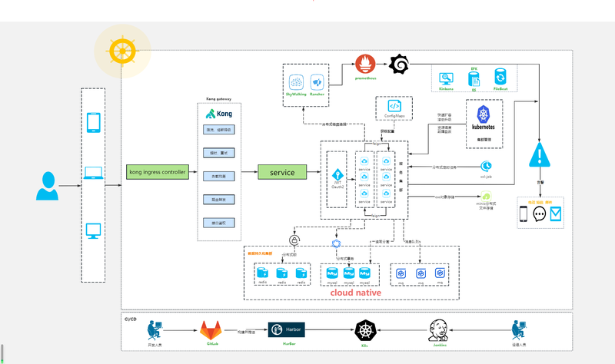Image resolution: width=615 pixels, height=364 pixels.
Task: Click the mobile phone alert icon
Action: tap(524, 214)
